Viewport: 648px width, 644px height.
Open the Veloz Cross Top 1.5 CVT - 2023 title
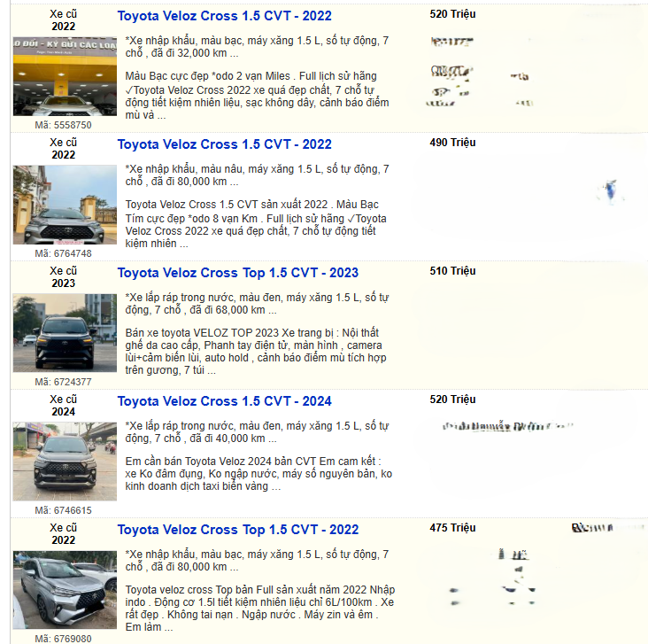238,273
